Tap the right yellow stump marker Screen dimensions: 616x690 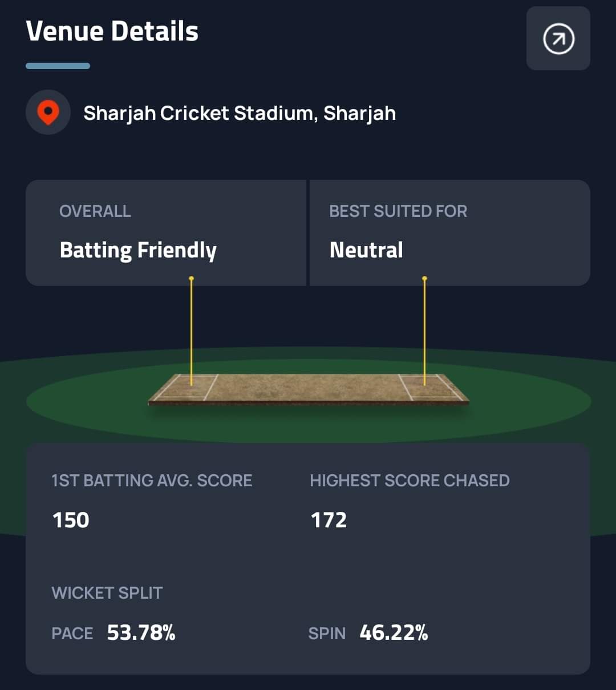point(424,331)
